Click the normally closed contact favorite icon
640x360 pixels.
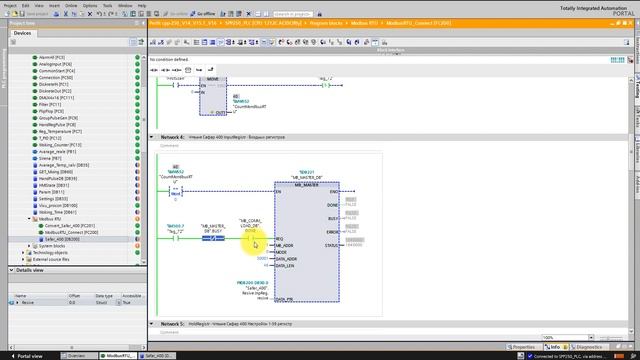(165, 70)
